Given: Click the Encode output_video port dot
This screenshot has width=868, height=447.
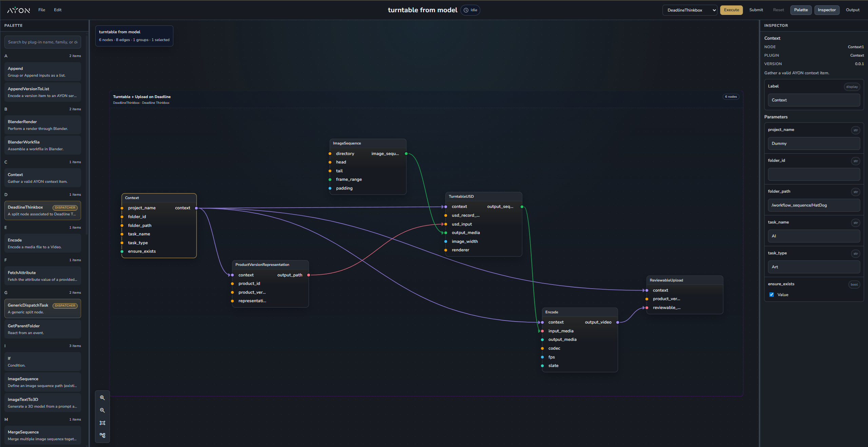Looking at the screenshot, I should tap(618, 323).
